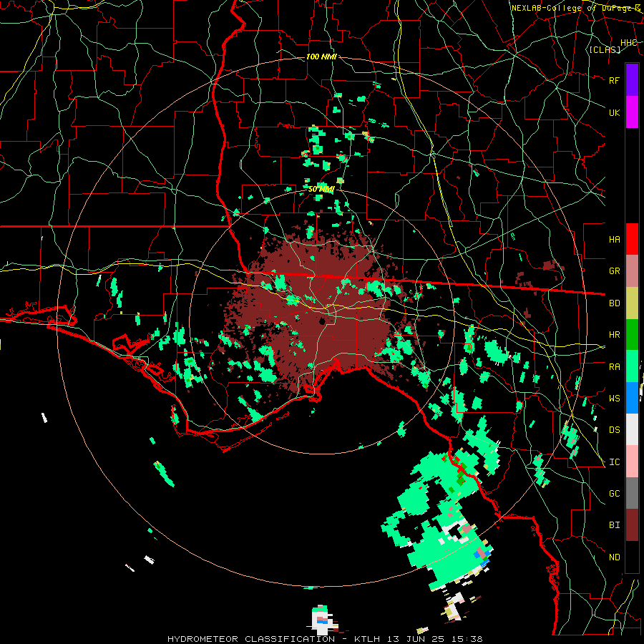
Task: Click the HA red legend swatch
Action: 632,239
